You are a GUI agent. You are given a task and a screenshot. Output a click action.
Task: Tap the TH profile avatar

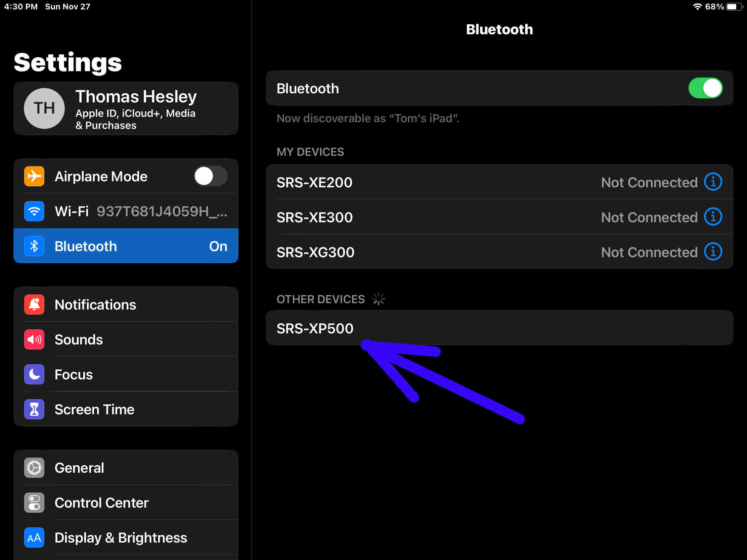pyautogui.click(x=44, y=108)
